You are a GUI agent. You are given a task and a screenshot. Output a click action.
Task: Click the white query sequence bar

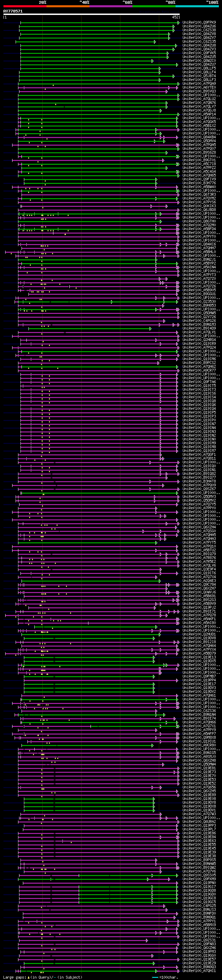[x=92, y=14]
